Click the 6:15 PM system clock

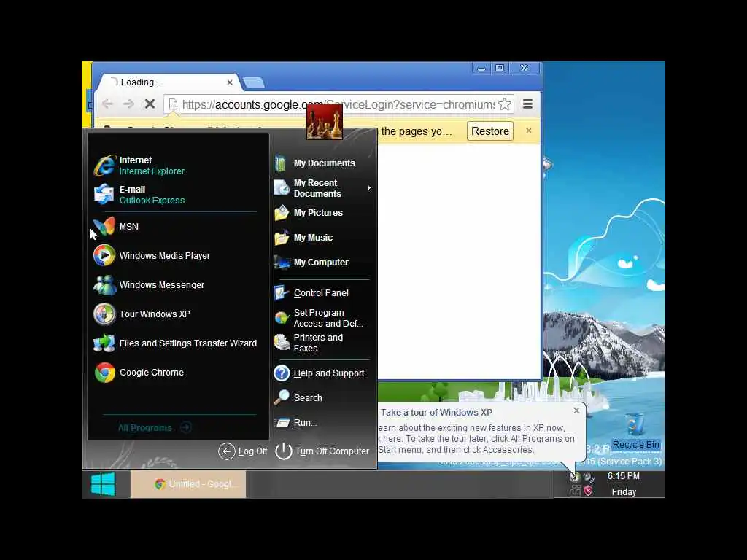pyautogui.click(x=624, y=476)
